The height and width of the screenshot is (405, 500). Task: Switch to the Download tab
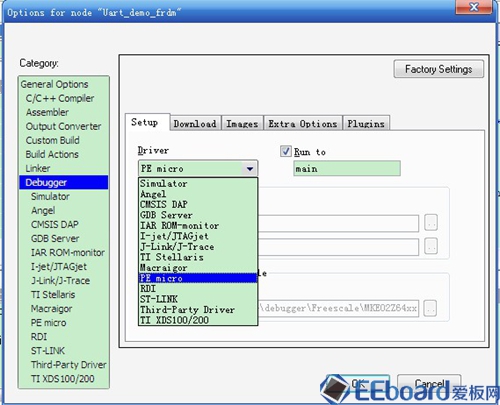pos(195,124)
